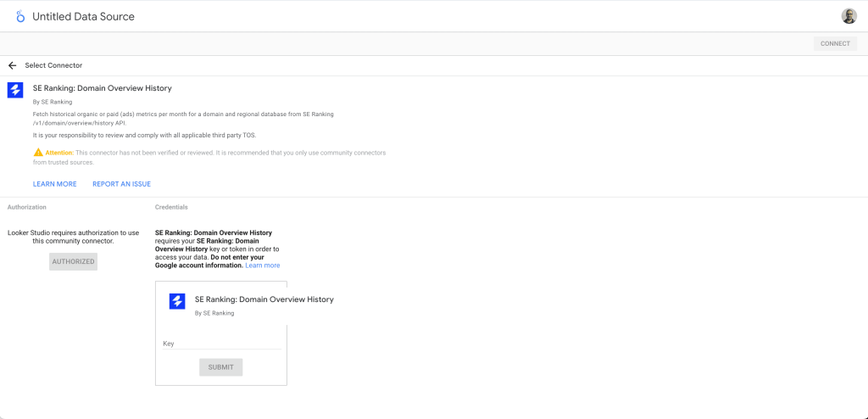Click the connector title heading at top

(x=102, y=88)
